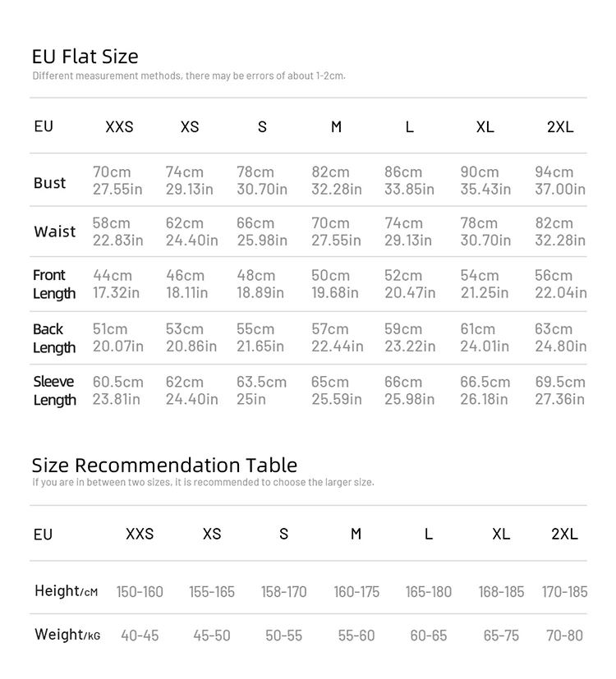Image resolution: width=616 pixels, height=679 pixels.
Task: Select the weight range 65-75 for XL
Action: 501,635
